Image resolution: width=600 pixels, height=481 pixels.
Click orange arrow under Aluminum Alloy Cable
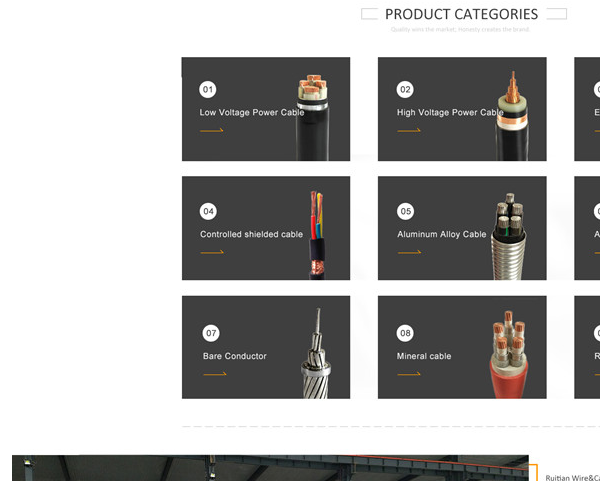[409, 252]
